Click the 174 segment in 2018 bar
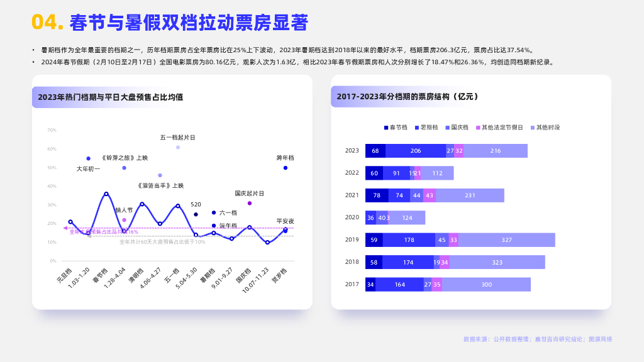The width and height of the screenshot is (644, 362). [x=408, y=262]
